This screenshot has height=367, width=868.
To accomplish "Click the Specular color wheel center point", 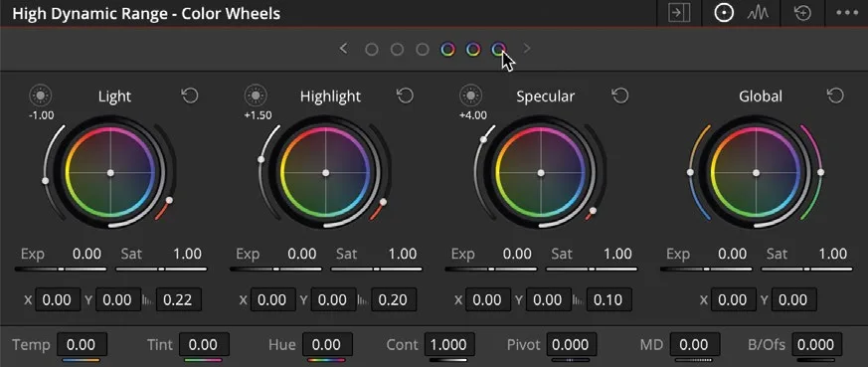I will 541,173.
